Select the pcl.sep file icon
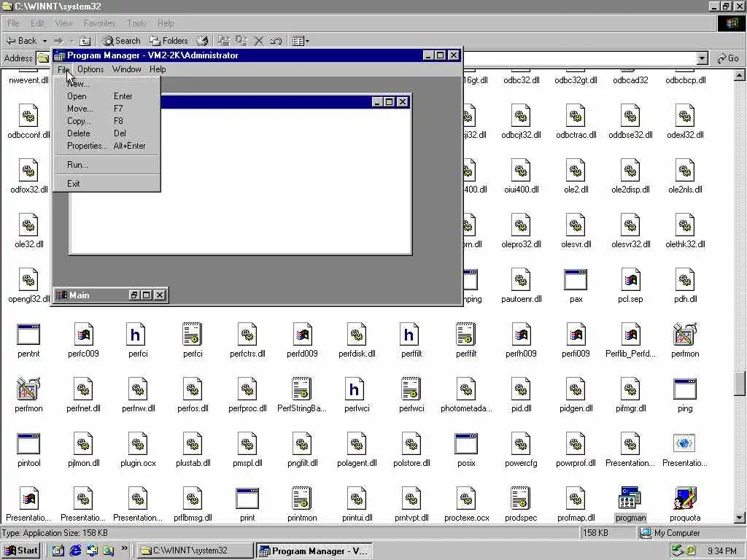747x560 pixels. [630, 279]
